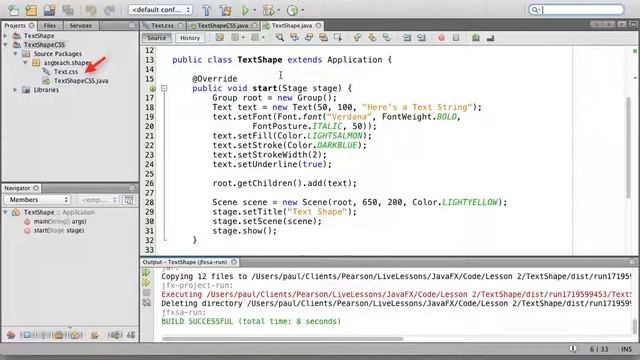Click the Shift Line Right icon
This screenshot has height=360, width=640.
coord(421,38)
